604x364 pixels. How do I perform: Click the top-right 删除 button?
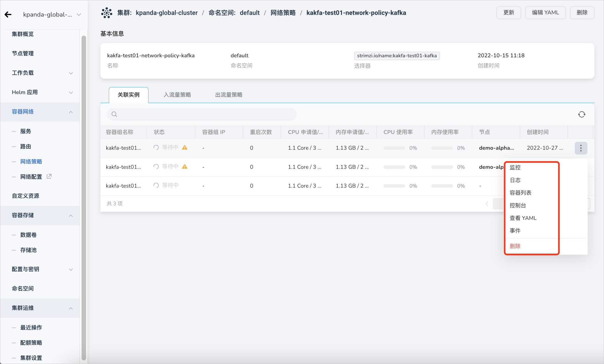(x=582, y=13)
